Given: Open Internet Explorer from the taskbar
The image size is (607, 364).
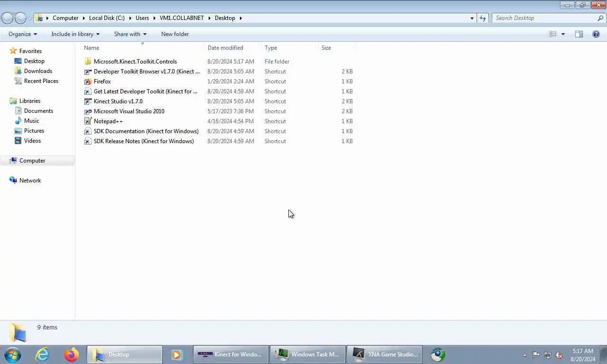Looking at the screenshot, I should click(42, 355).
